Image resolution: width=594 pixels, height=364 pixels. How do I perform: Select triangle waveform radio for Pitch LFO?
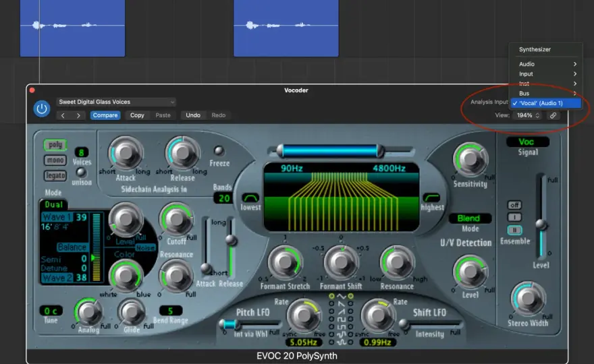332,296
